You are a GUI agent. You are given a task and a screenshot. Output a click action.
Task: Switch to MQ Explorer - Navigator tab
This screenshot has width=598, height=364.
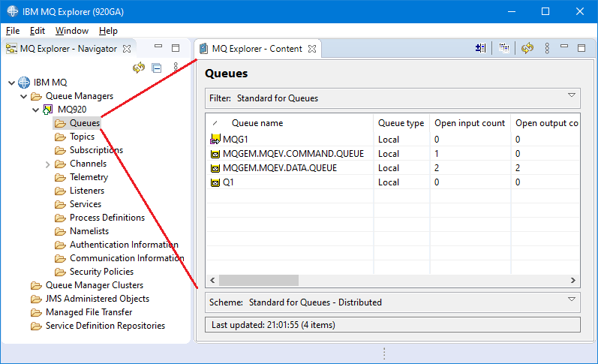pos(68,49)
